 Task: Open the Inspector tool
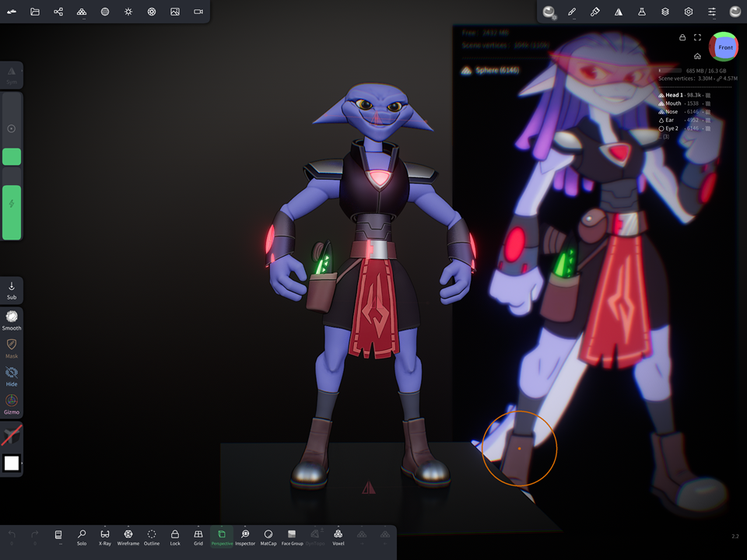point(245,537)
